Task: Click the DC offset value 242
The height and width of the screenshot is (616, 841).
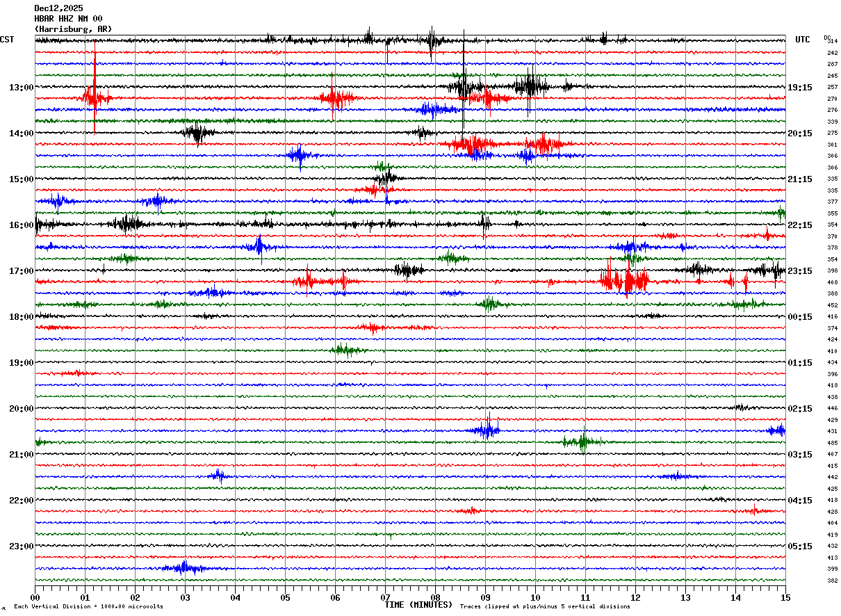Action: click(832, 53)
